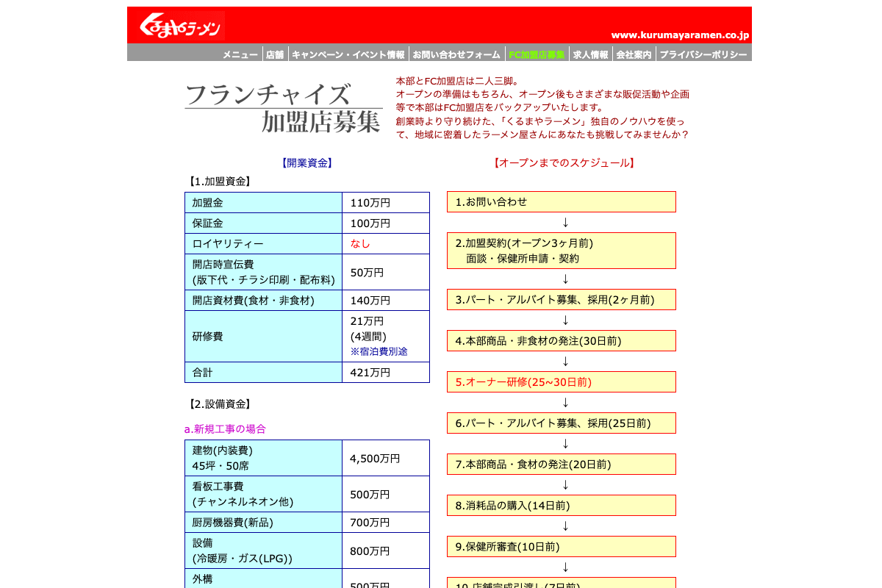Open 会社案内 nav item
The image size is (882, 588).
pos(634,54)
